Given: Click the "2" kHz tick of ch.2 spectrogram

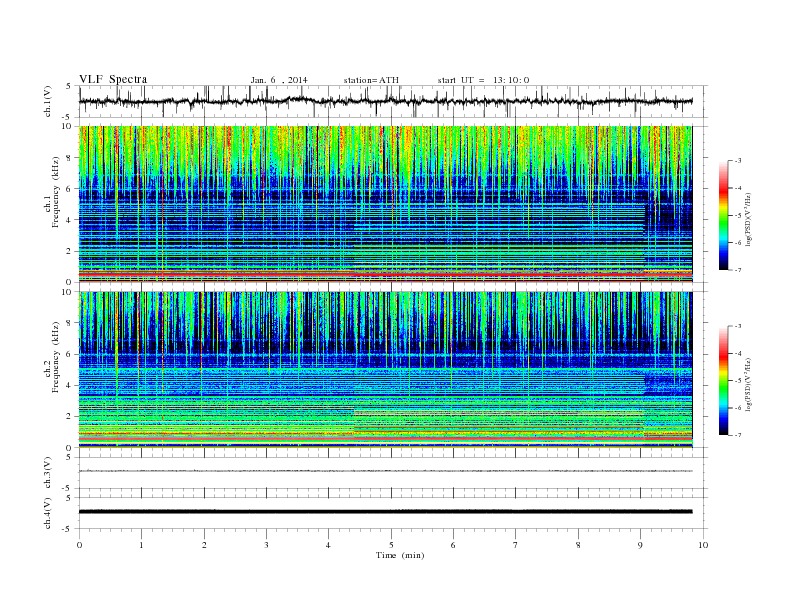Looking at the screenshot, I should tap(70, 417).
